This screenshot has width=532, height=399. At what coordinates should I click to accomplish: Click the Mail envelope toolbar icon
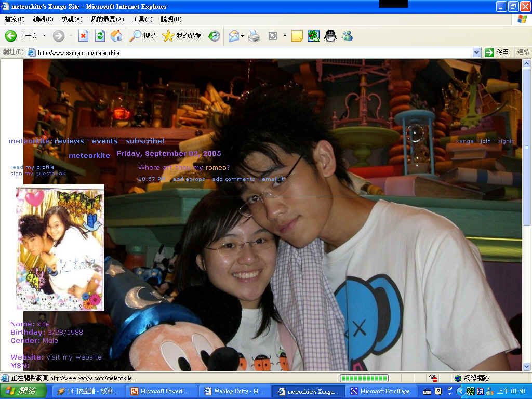pos(233,36)
